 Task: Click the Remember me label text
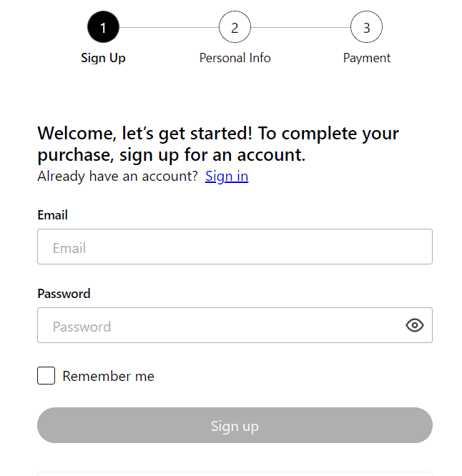[109, 376]
